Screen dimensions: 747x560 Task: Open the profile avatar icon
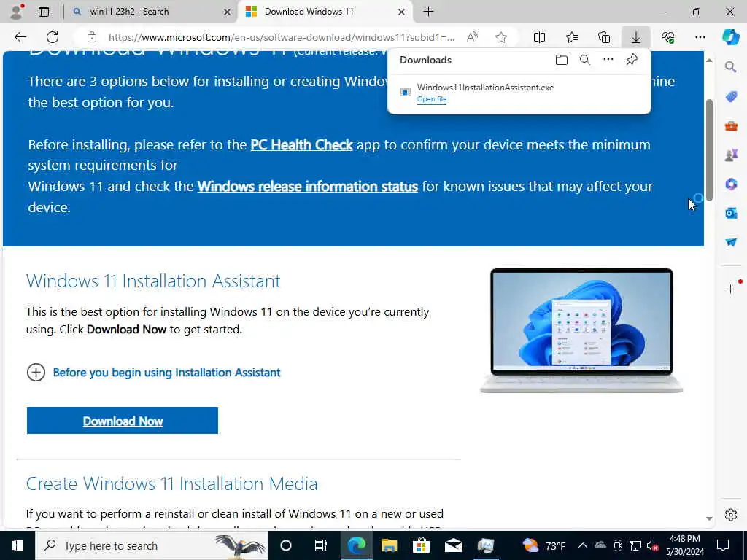click(16, 12)
